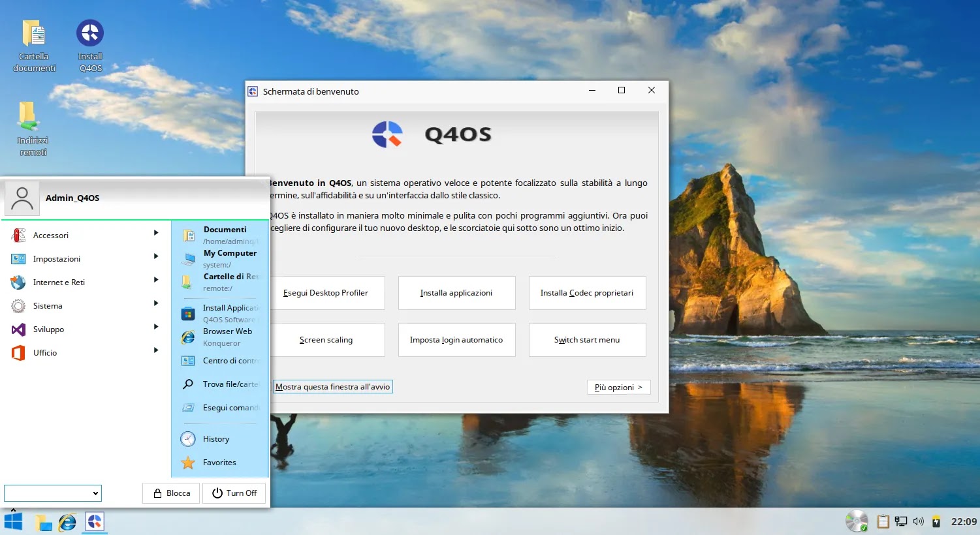Toggle Mostra questa finestra all'avvio

click(332, 387)
